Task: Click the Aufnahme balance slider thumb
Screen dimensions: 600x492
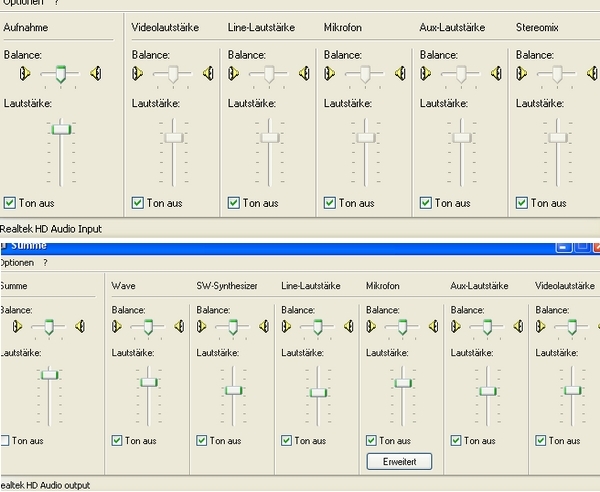Action: (60, 74)
